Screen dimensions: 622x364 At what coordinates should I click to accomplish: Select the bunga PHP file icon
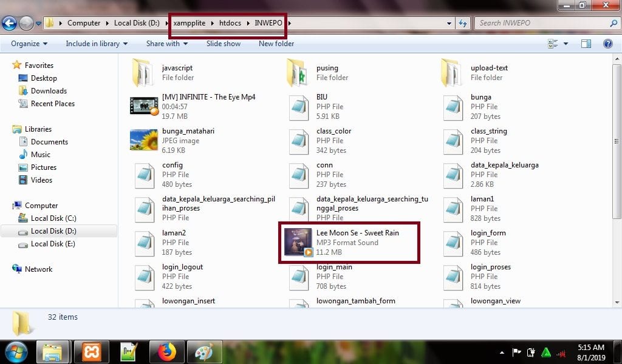[x=453, y=108]
